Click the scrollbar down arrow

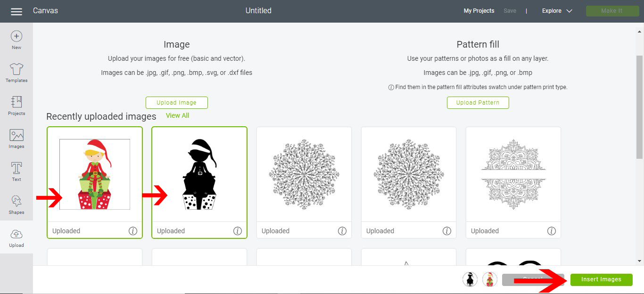640,261
